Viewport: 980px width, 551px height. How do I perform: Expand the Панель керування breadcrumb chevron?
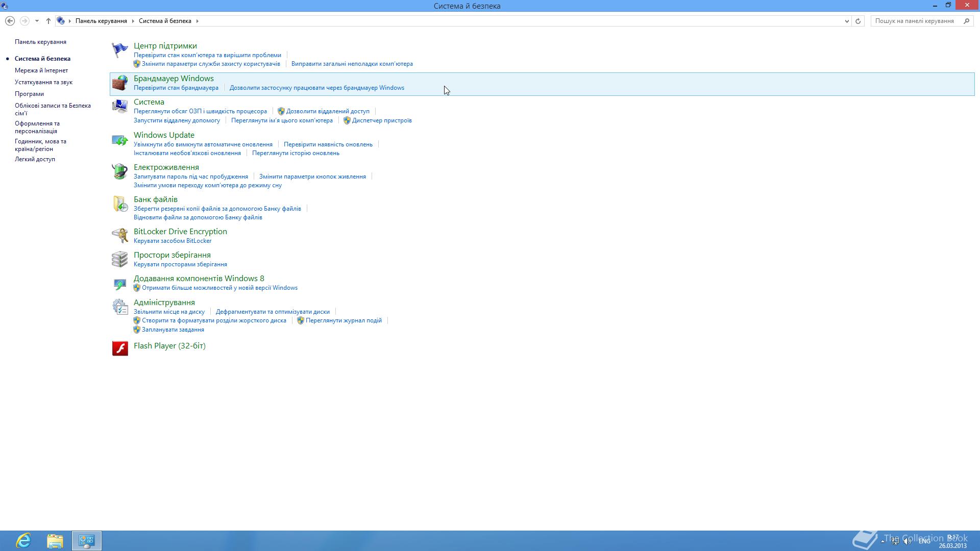click(x=133, y=21)
